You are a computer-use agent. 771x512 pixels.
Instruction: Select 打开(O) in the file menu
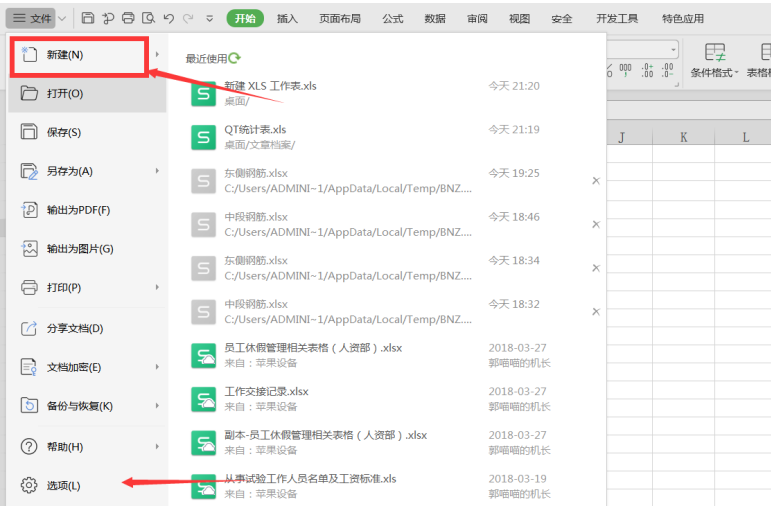(87, 93)
